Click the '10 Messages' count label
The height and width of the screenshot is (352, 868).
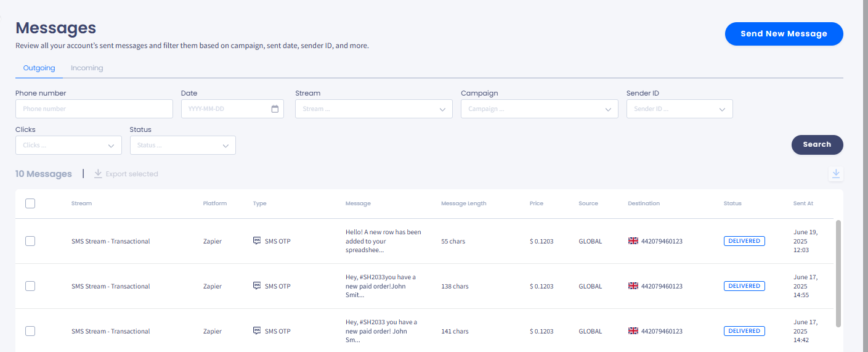point(44,174)
